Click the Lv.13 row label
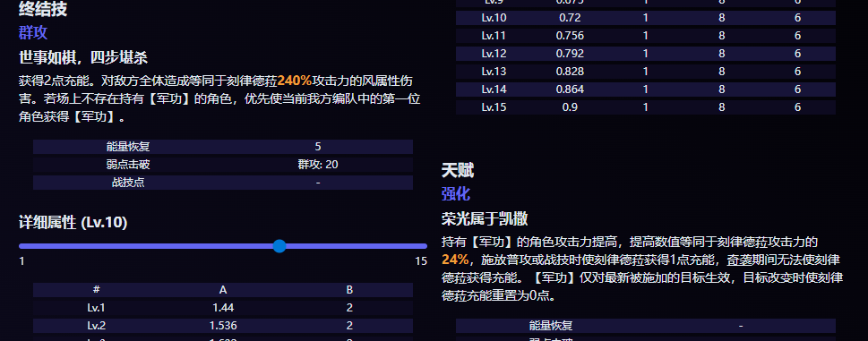 (x=494, y=72)
